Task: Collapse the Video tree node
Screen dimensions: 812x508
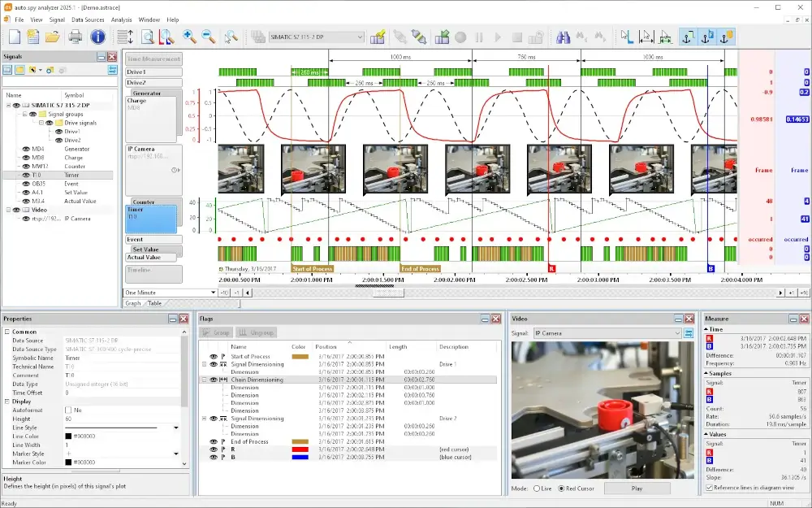Action: pos(9,210)
